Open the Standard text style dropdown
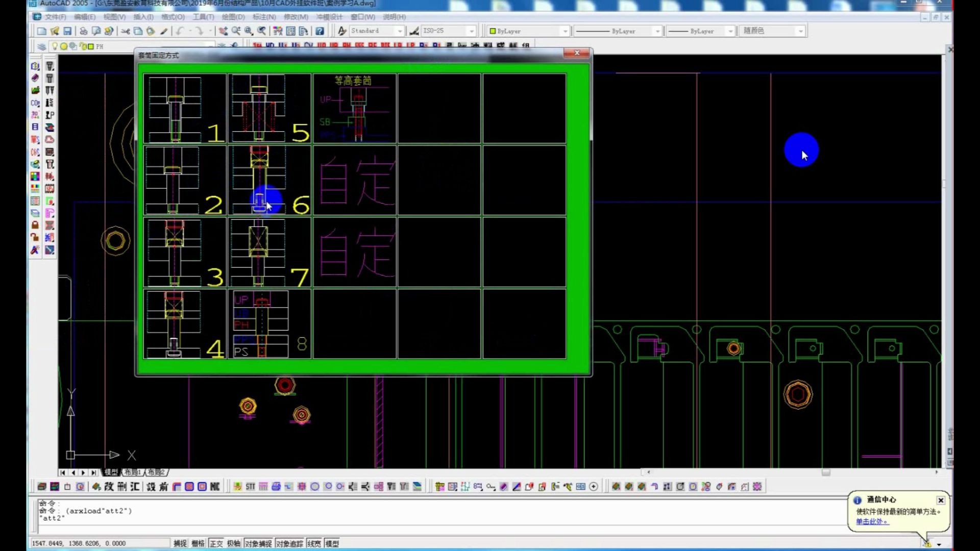Image resolution: width=980 pixels, height=551 pixels. [x=400, y=31]
